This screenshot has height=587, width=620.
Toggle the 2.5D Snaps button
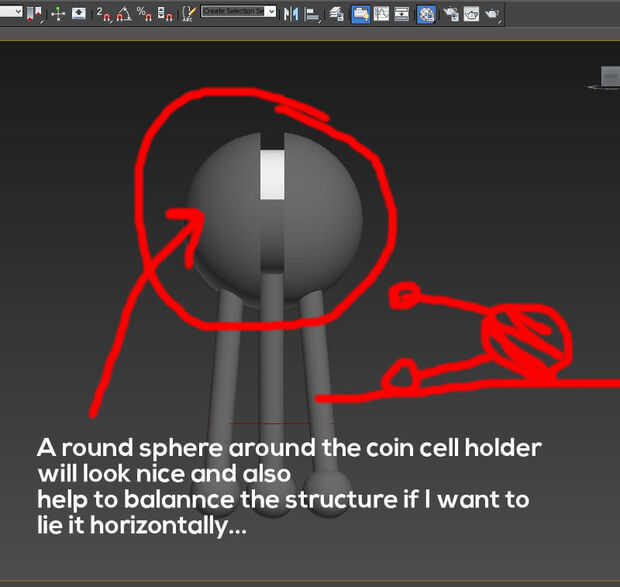click(104, 14)
